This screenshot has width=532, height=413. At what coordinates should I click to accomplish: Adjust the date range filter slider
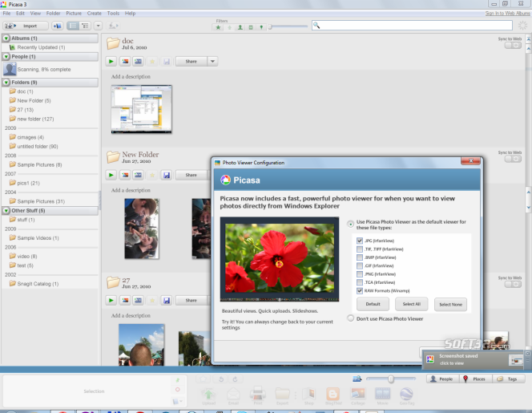click(271, 26)
